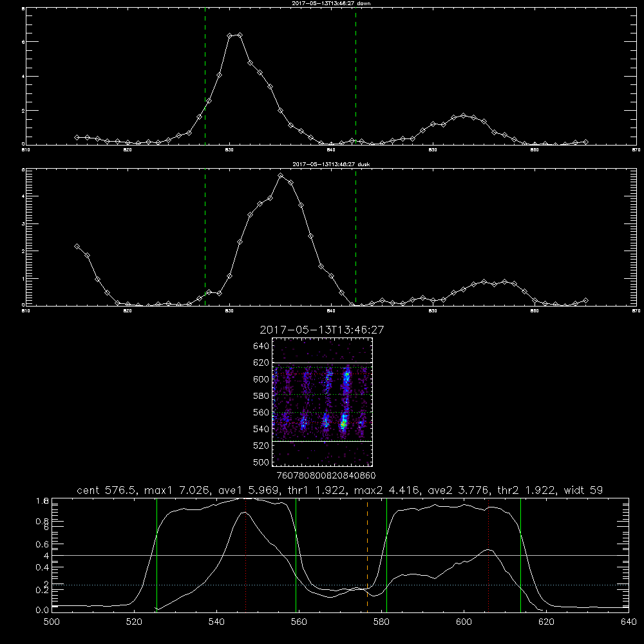This screenshot has height=644, width=644.
Task: Click the heatmap x-axis label string '760780800820840860'
Action: [x=327, y=476]
